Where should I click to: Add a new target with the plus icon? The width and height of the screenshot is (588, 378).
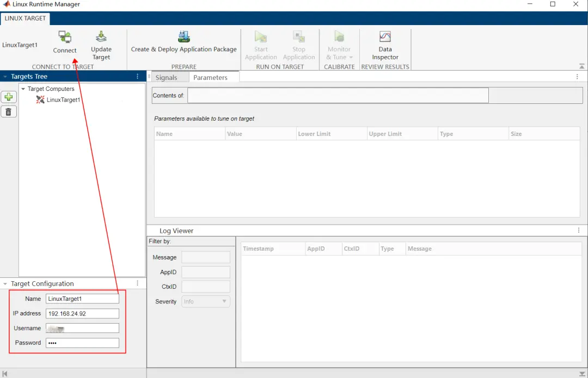coord(9,97)
